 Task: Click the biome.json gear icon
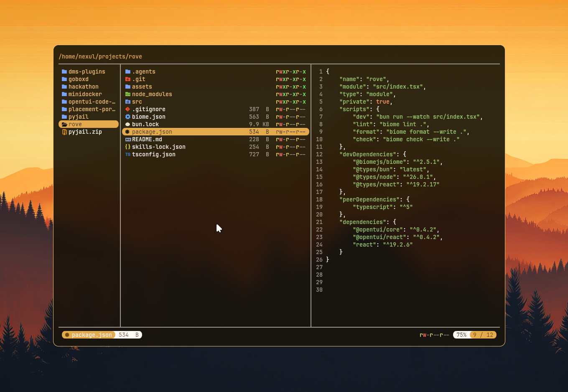(128, 117)
